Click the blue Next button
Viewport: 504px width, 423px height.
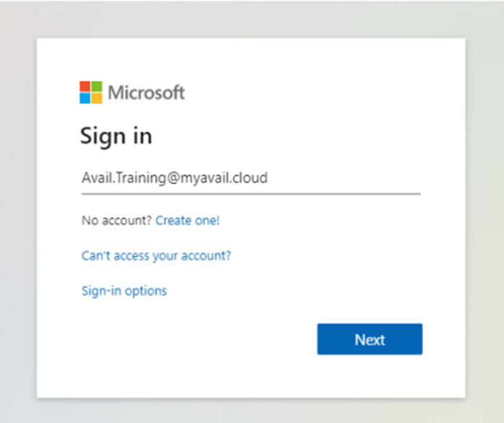tap(370, 339)
